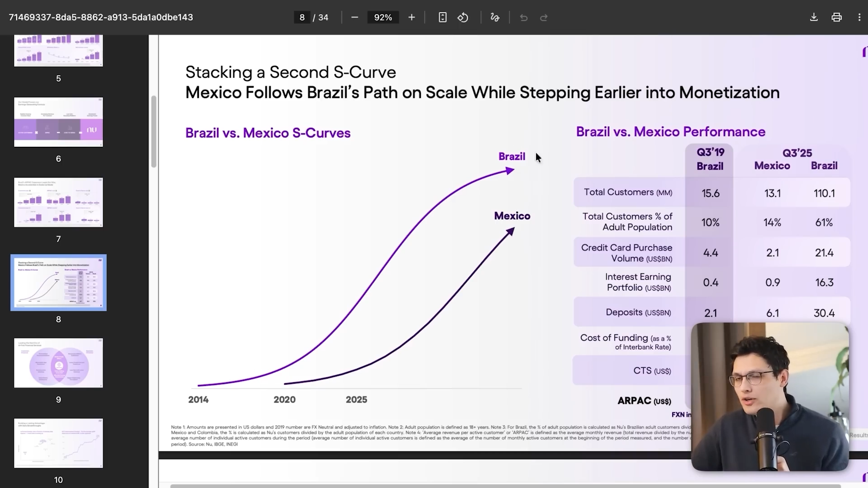Zoom out using the minus button
The width and height of the screenshot is (868, 488).
354,17
